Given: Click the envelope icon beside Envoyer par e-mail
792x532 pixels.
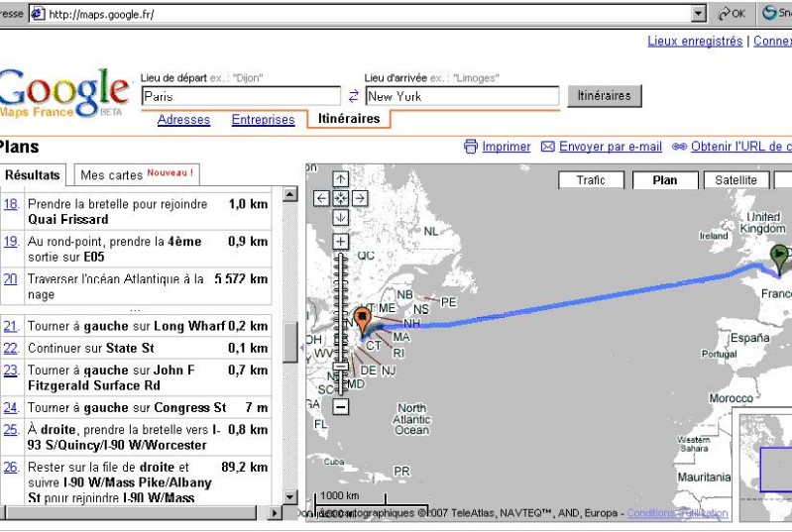Looking at the screenshot, I should pos(547,147).
